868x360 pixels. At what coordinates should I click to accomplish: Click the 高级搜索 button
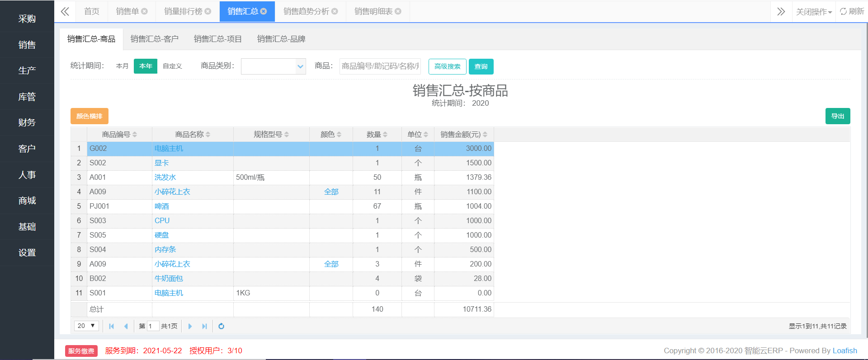pos(448,66)
